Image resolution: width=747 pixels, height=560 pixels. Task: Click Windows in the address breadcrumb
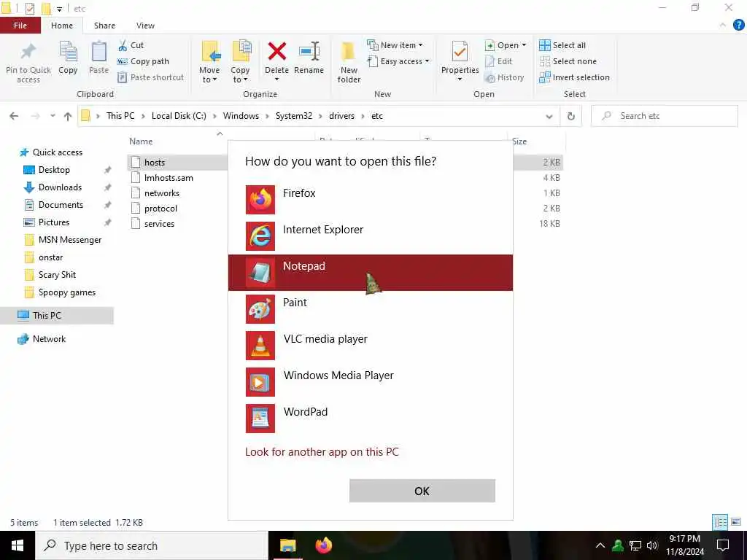tap(241, 116)
